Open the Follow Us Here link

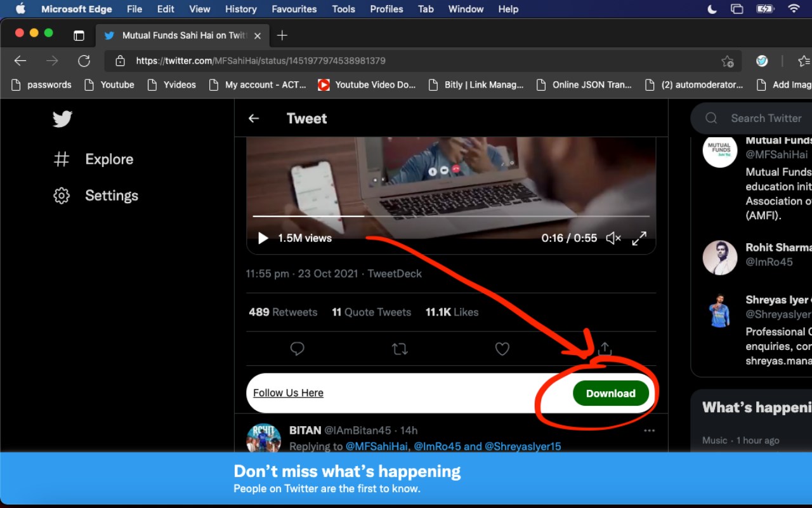pyautogui.click(x=288, y=393)
